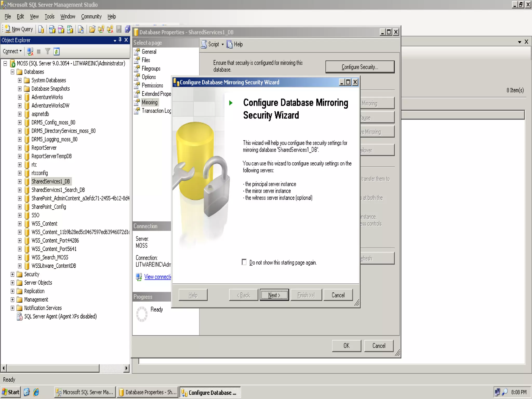Click the Open File folder icon
Image resolution: width=532 pixels, height=399 pixels.
(92, 29)
